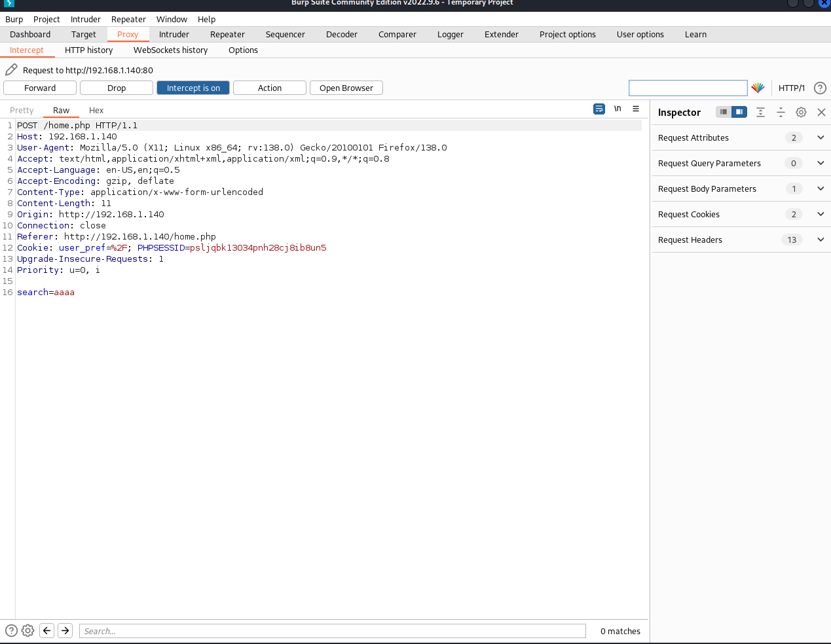Open the Inspector settings gear
The height and width of the screenshot is (644, 831).
(x=801, y=113)
